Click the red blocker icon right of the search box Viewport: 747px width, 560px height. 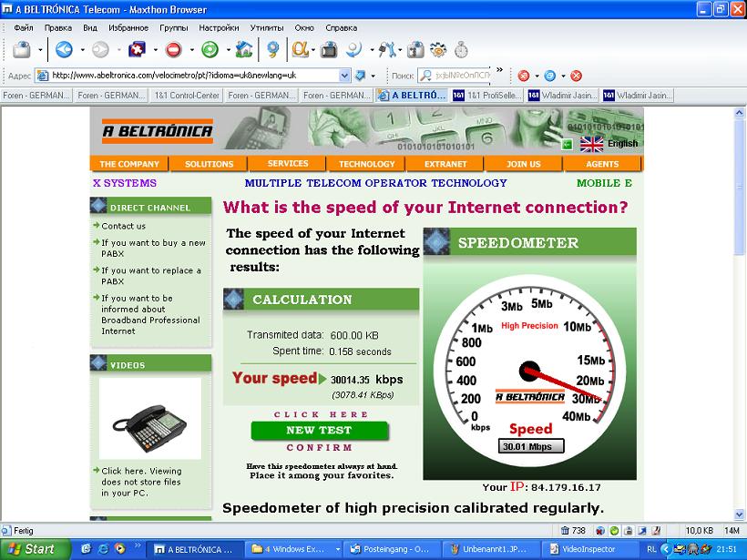524,76
